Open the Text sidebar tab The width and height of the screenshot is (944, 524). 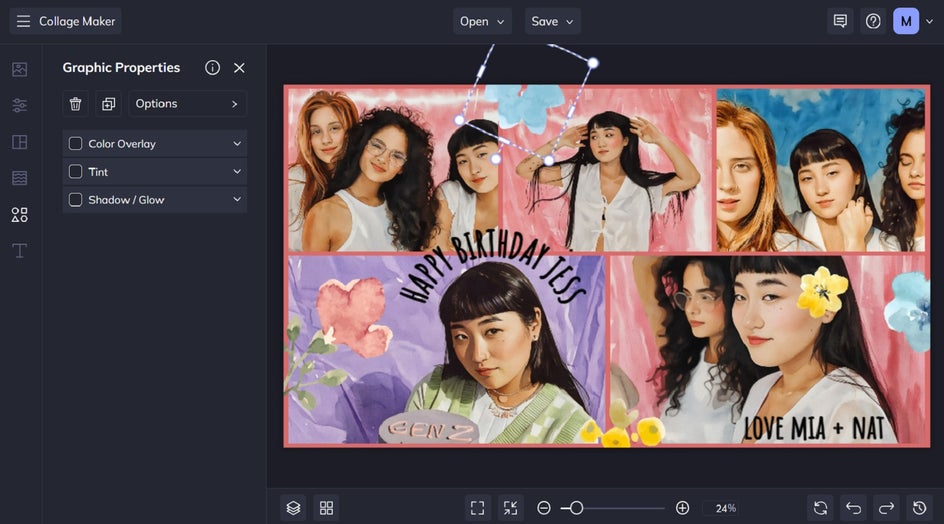click(x=19, y=251)
